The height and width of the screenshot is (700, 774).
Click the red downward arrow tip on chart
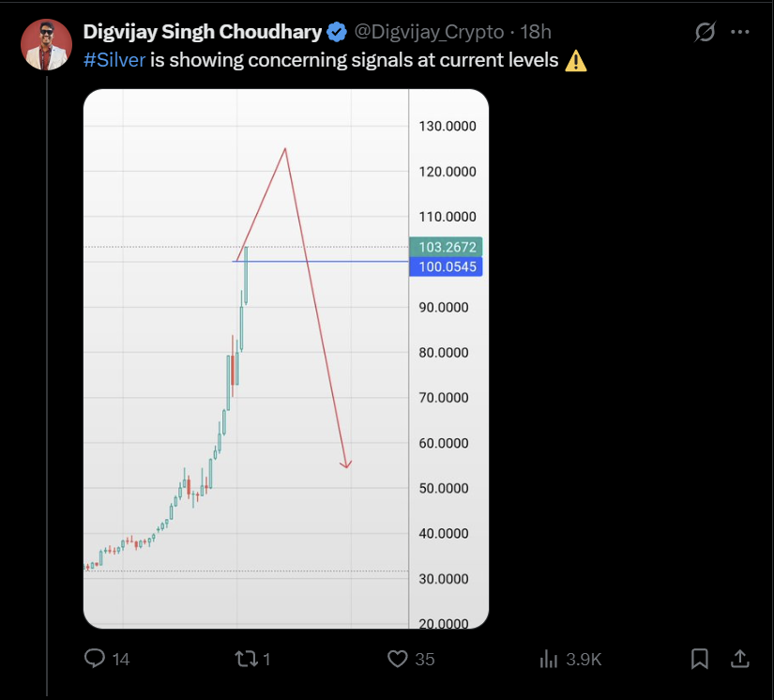click(x=346, y=465)
